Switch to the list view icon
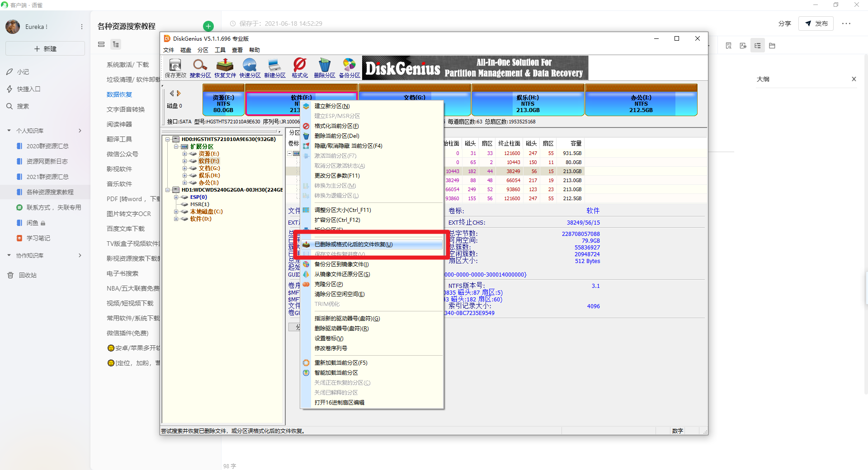This screenshot has width=868, height=470. 101,44
